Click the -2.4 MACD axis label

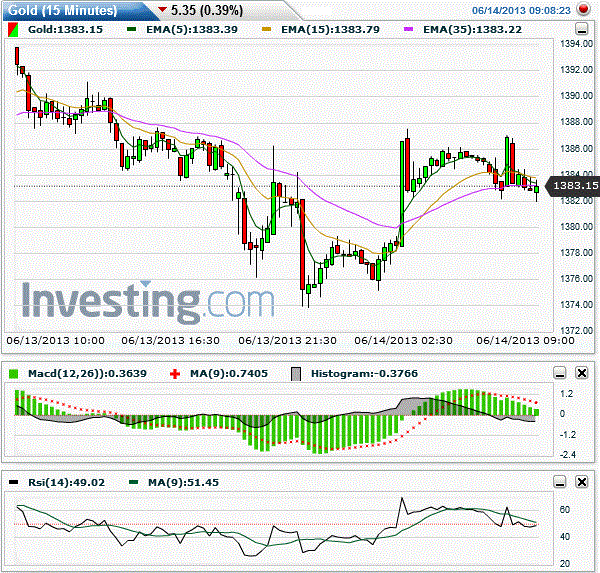(568, 455)
